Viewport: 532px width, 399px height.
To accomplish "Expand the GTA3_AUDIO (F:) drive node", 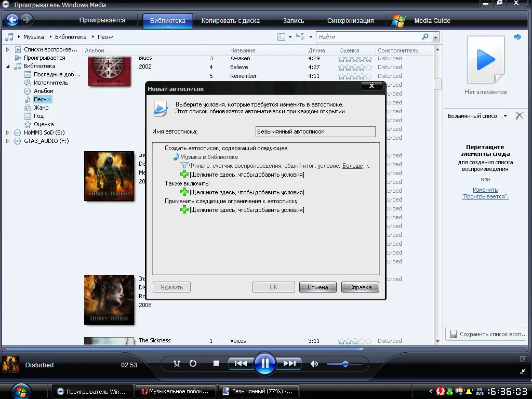I will (x=7, y=141).
